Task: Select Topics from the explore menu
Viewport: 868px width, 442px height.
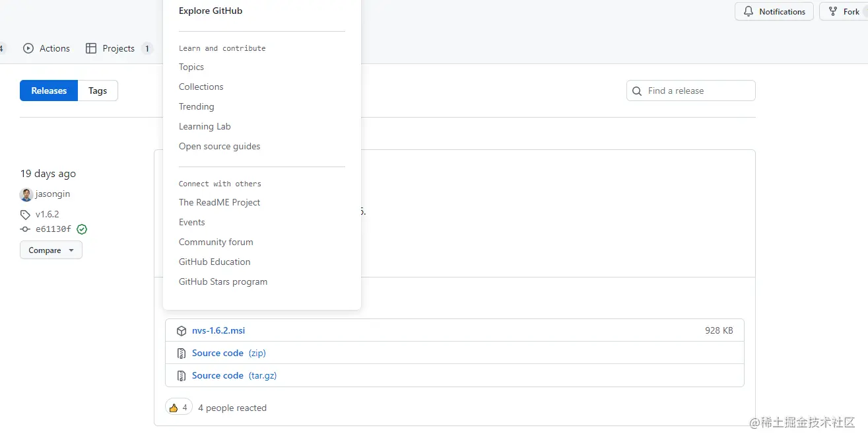Action: point(191,67)
